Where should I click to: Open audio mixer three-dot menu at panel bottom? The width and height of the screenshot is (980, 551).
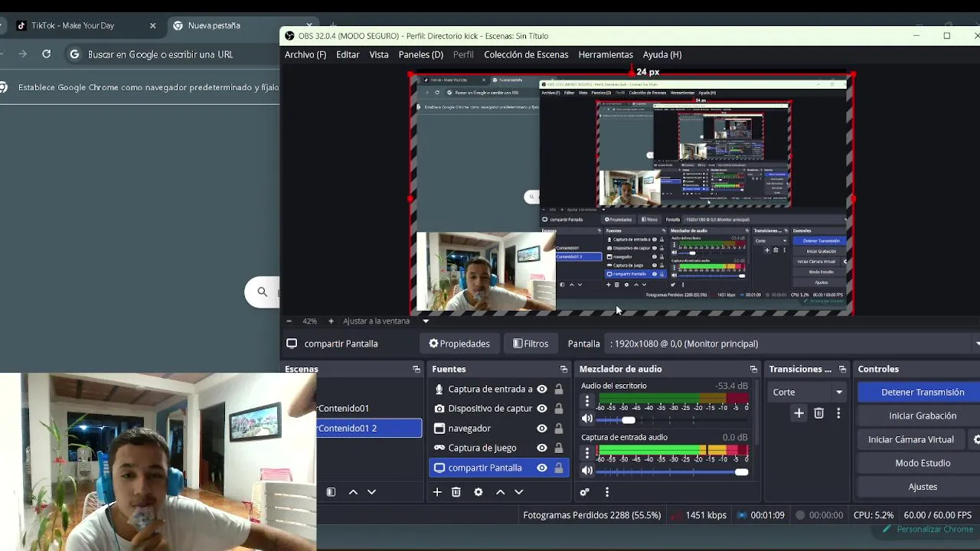click(x=607, y=492)
